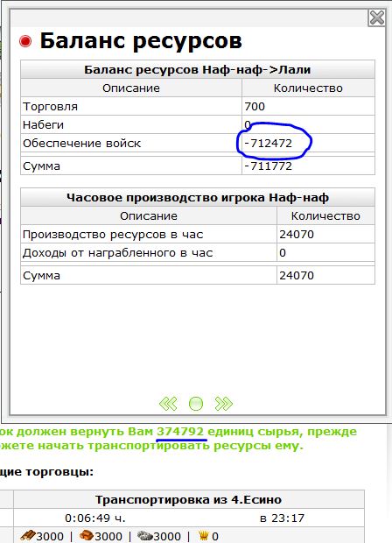Go to next page with double-right arrows
This screenshot has height=543, width=392.
click(223, 404)
